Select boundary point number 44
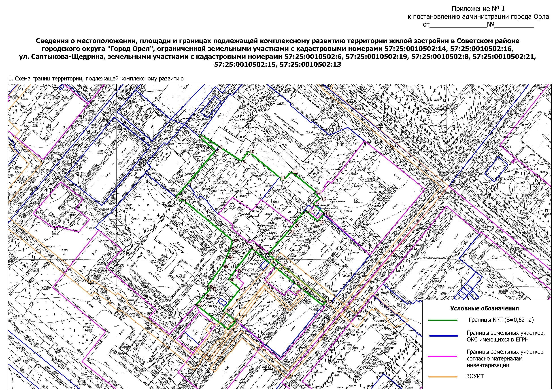 point(232,330)
